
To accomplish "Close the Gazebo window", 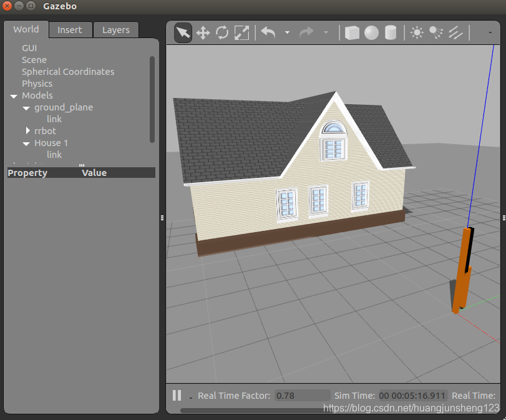I will tap(7, 6).
